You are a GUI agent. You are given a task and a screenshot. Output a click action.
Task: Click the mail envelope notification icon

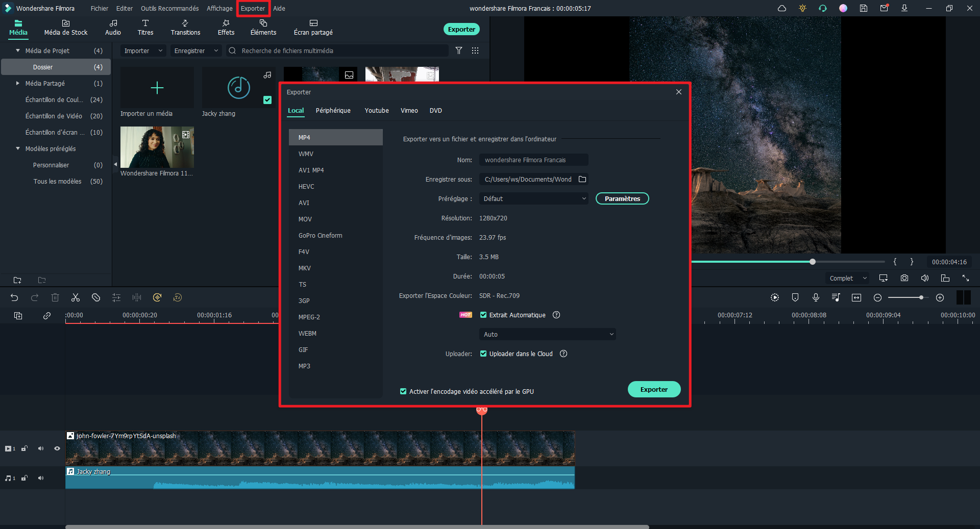(x=884, y=8)
